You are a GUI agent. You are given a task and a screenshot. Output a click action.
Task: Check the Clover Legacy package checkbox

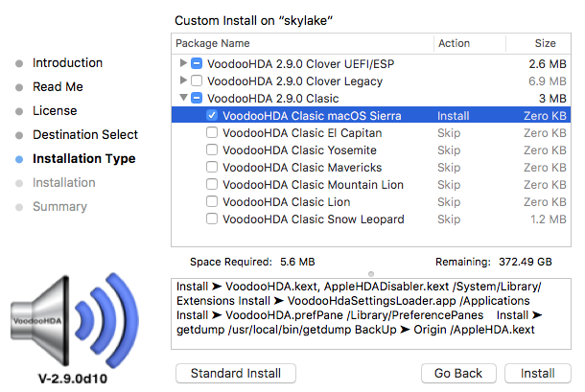point(198,81)
